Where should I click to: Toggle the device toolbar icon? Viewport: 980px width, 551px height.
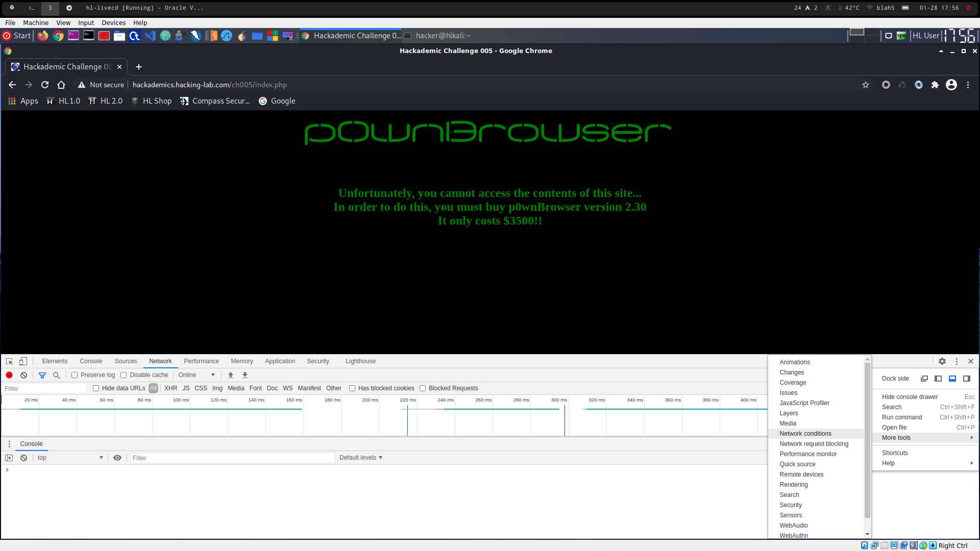[x=23, y=361]
